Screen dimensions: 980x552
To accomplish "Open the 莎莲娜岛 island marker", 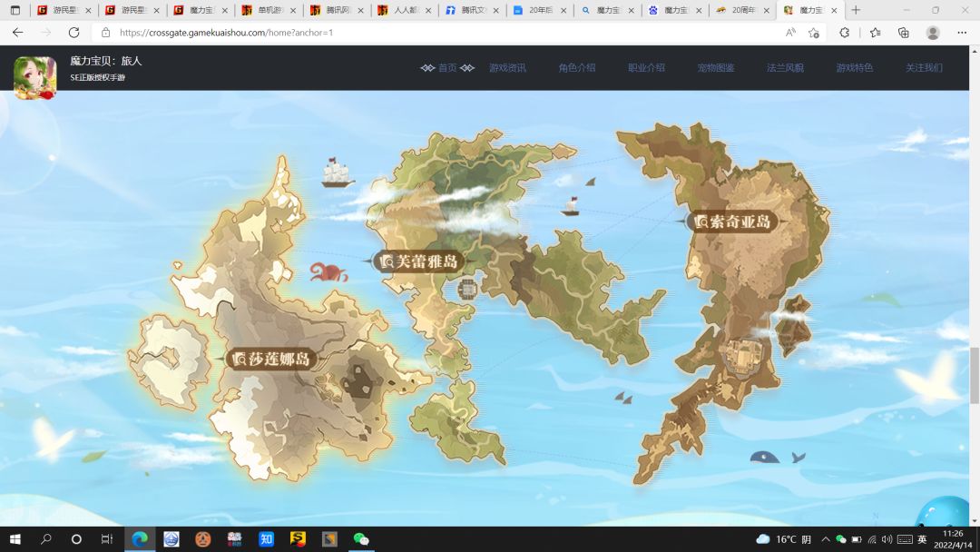I will coord(272,359).
